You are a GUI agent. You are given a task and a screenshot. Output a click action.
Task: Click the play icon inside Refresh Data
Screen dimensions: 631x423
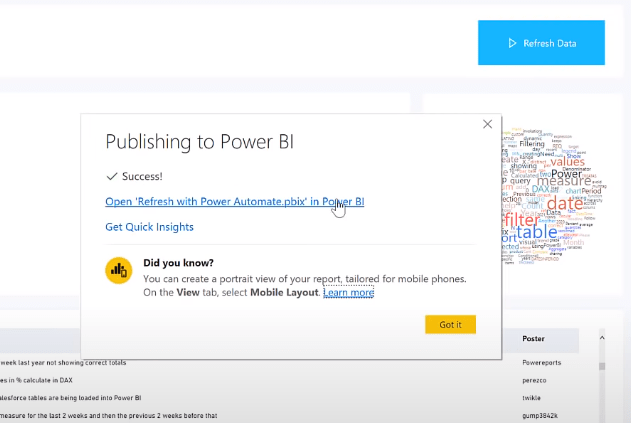point(512,43)
